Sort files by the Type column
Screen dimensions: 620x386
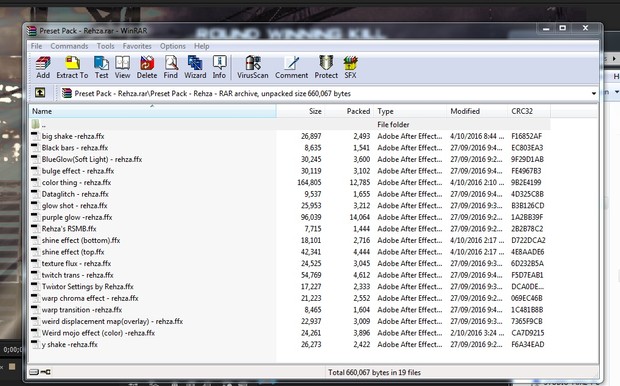410,111
